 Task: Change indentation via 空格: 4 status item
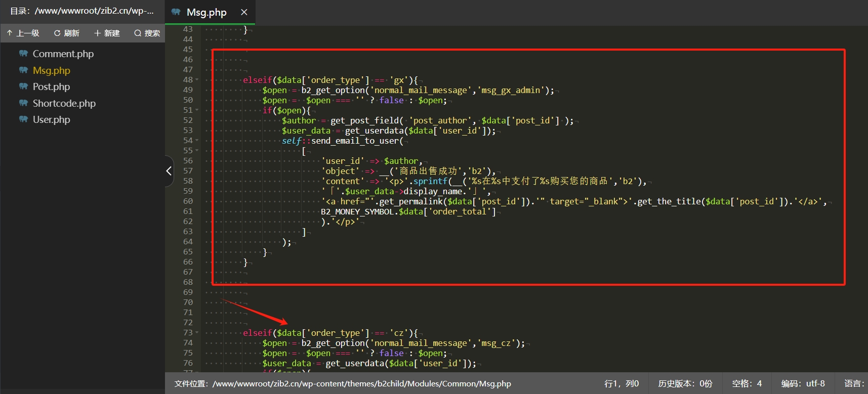point(747,383)
